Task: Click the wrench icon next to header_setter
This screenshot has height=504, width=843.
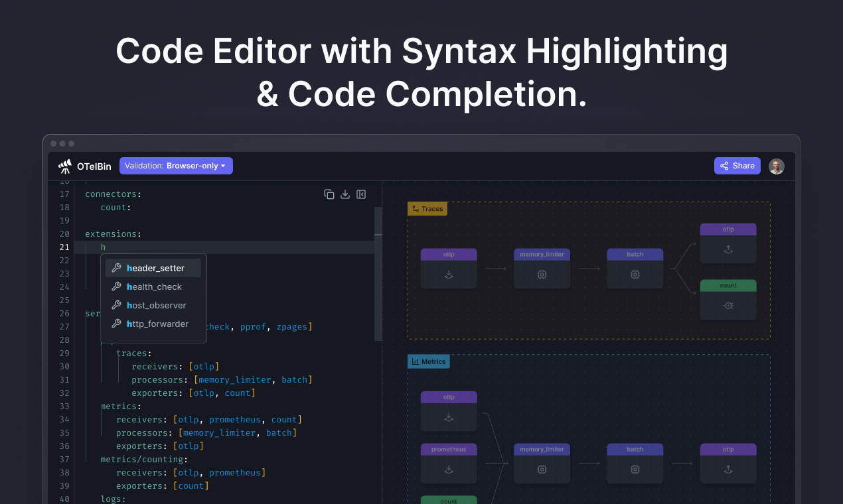Action: click(x=116, y=268)
